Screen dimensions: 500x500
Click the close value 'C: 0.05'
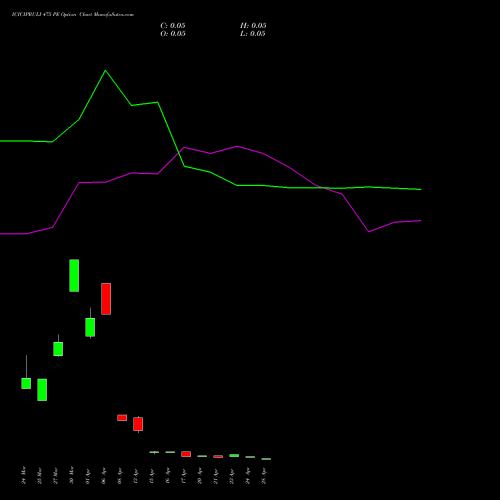(x=173, y=26)
